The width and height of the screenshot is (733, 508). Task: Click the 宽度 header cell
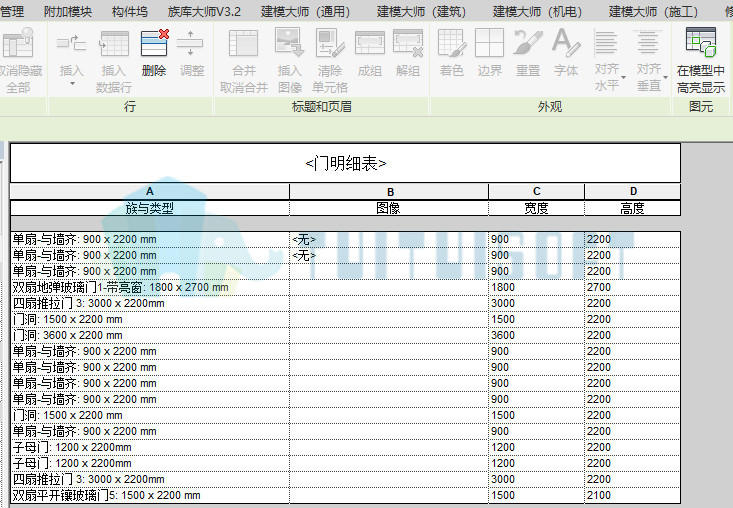tap(537, 208)
